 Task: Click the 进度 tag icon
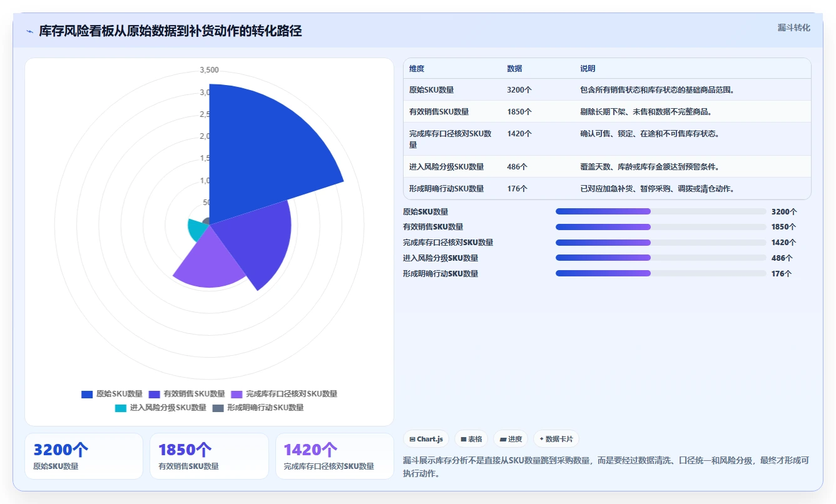[x=502, y=440]
